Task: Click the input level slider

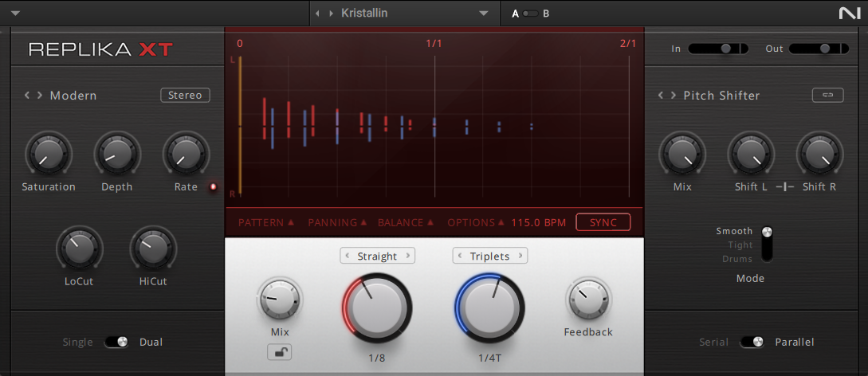Action: (717, 49)
